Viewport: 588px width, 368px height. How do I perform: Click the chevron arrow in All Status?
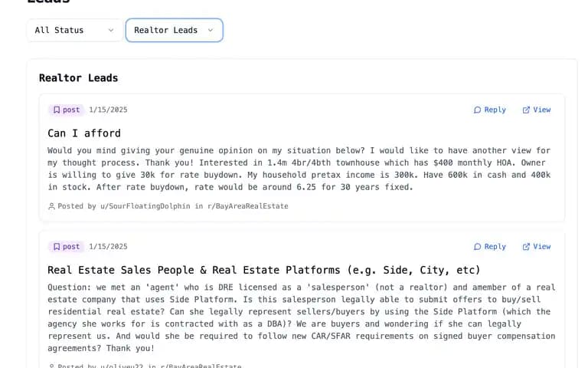(x=111, y=31)
